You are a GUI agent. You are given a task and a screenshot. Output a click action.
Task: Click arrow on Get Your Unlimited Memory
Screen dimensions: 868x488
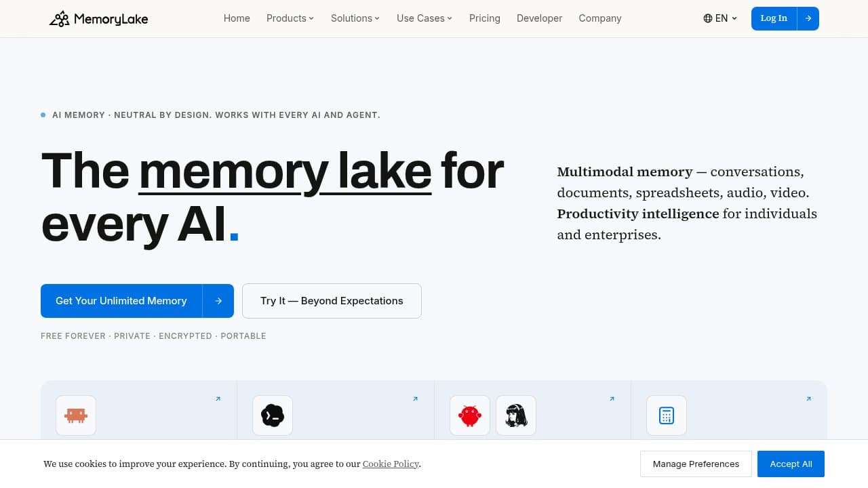click(218, 301)
